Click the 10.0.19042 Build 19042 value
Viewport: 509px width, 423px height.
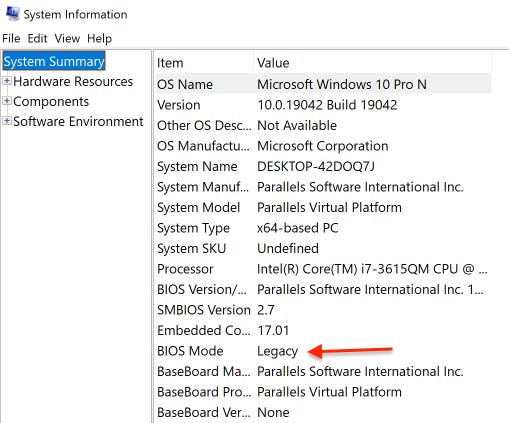[x=327, y=105]
